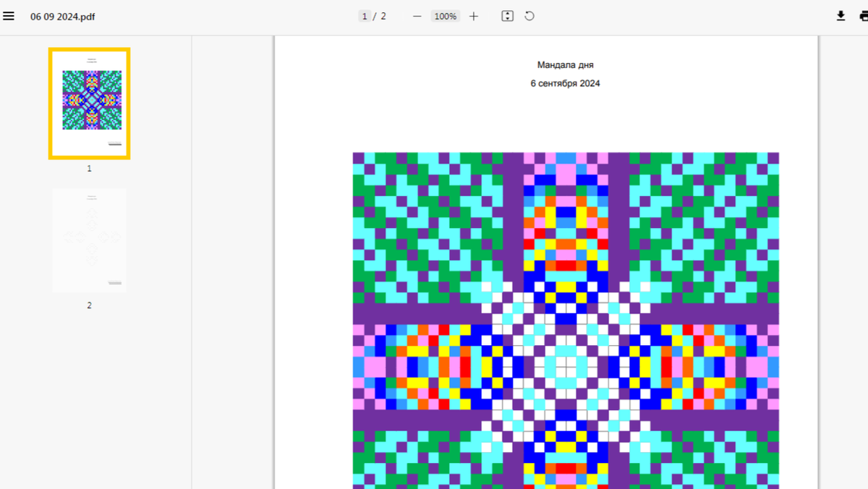
Task: Zoom out with the minus icon
Action: (417, 16)
